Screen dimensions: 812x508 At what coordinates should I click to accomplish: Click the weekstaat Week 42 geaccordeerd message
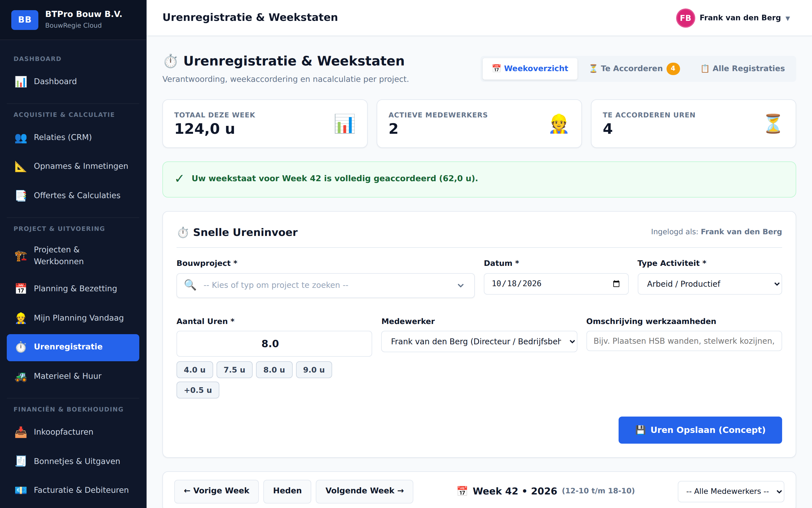[335, 178]
